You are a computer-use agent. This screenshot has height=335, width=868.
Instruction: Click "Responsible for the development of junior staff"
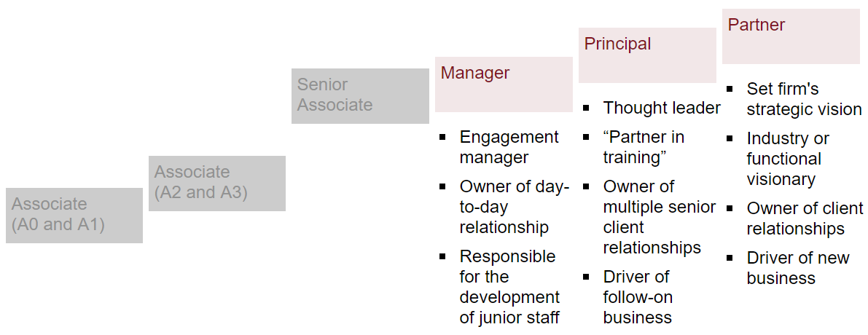click(x=509, y=287)
